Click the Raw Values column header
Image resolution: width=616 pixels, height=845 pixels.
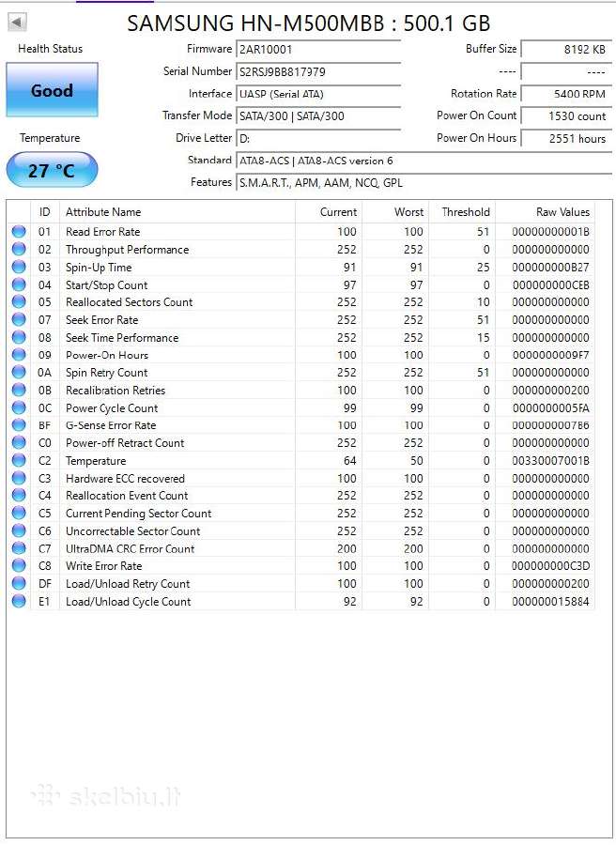(545, 212)
